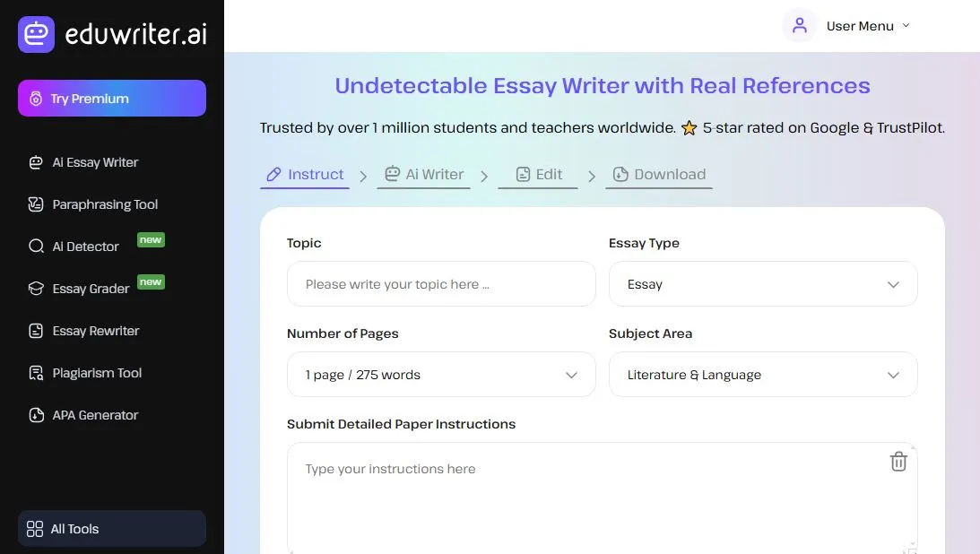Viewport: 980px width, 554px height.
Task: Click the robot icon on Ai Writer tab
Action: click(392, 174)
